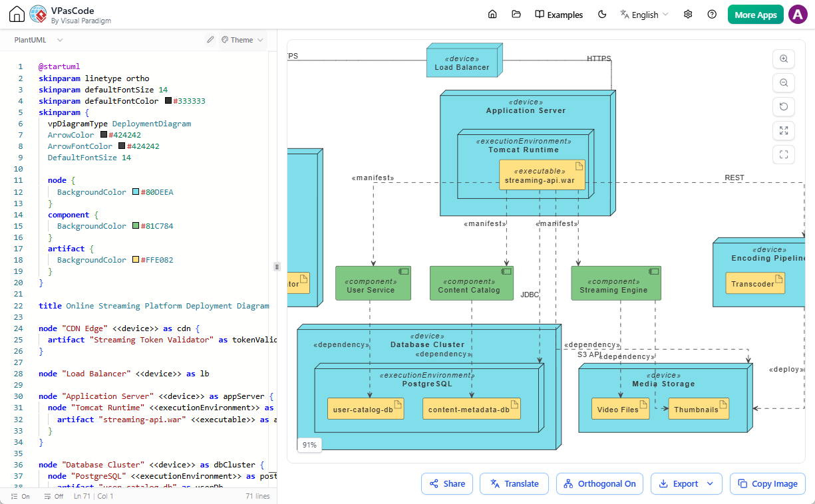Toggle dark mode with the moon icon
This screenshot has height=504, width=815.
(x=602, y=15)
